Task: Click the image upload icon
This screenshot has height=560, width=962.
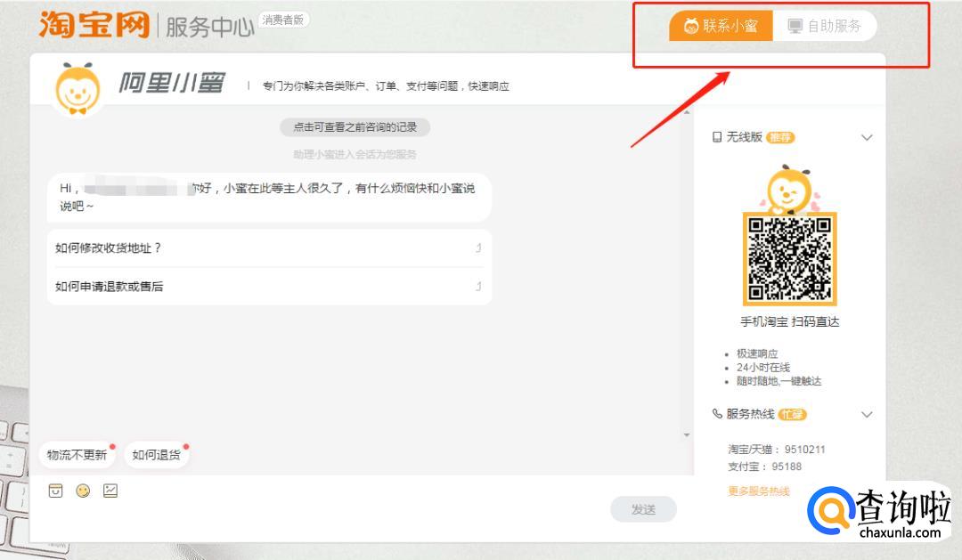Action: [110, 491]
